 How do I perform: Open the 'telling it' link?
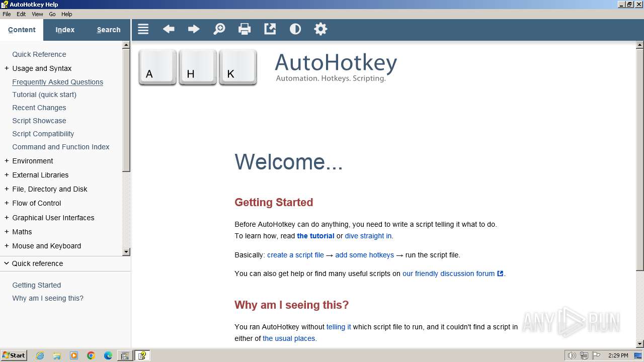(x=339, y=327)
